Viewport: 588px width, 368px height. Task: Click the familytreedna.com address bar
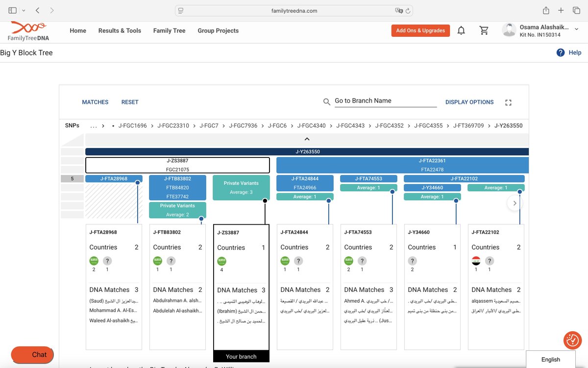294,10
